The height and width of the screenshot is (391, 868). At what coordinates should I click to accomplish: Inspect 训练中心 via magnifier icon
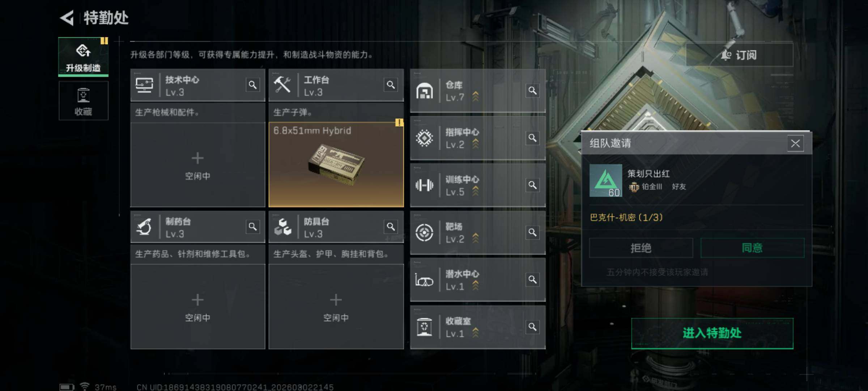click(x=532, y=185)
